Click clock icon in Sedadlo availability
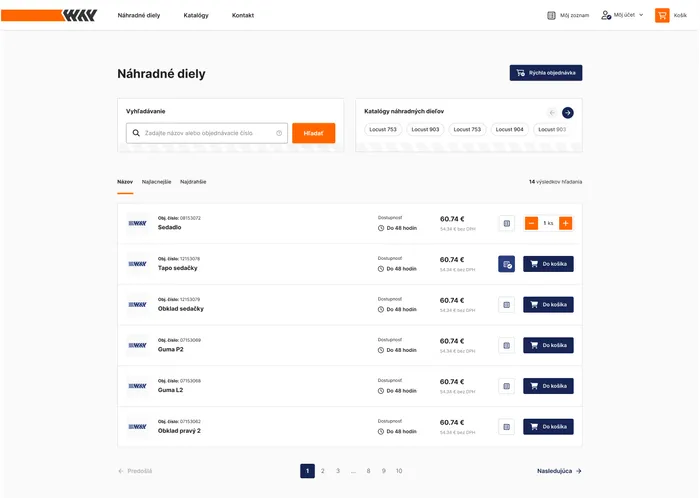Screen dimensions: 700x498 (381, 228)
